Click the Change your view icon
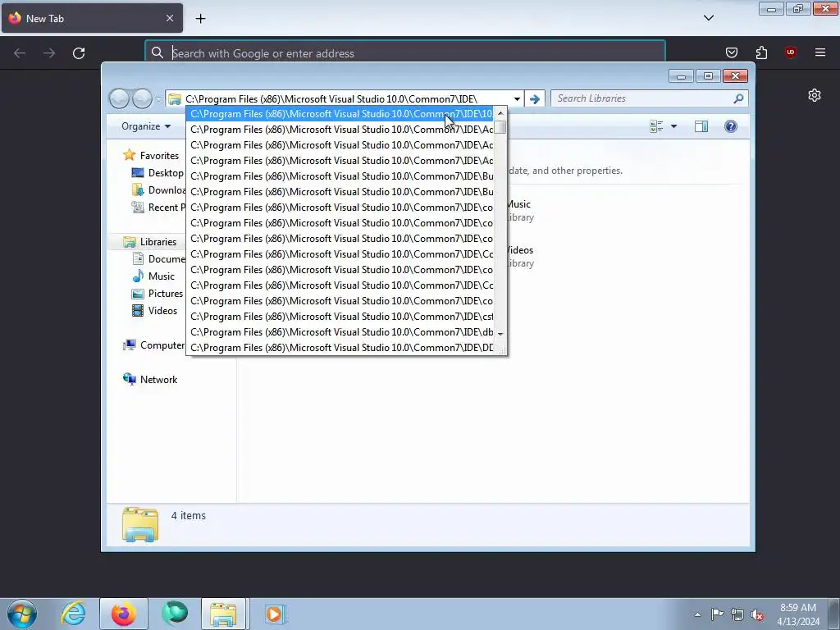Screen dimensions: 840x630 tap(656, 126)
